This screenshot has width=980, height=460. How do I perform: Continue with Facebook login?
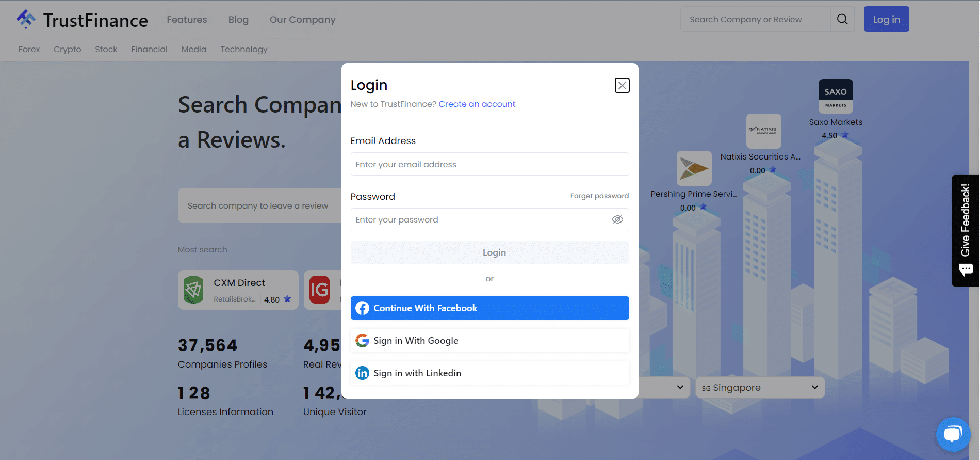click(489, 308)
